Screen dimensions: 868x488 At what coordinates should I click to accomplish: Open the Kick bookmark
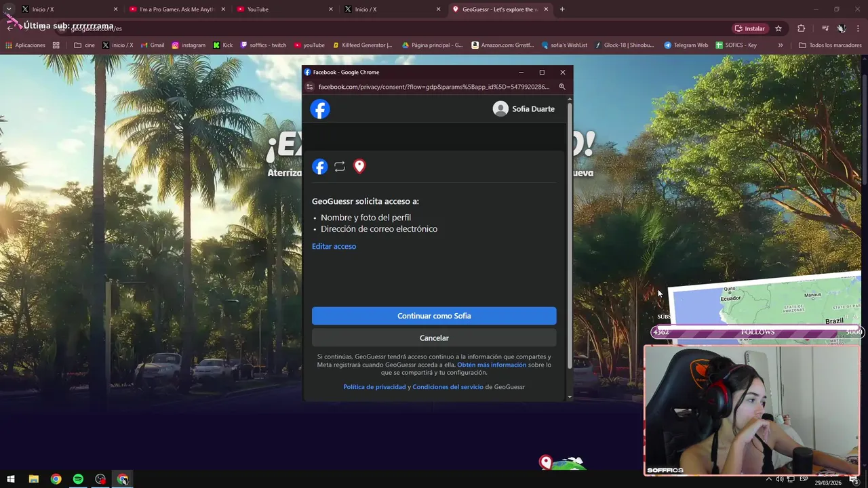point(222,45)
